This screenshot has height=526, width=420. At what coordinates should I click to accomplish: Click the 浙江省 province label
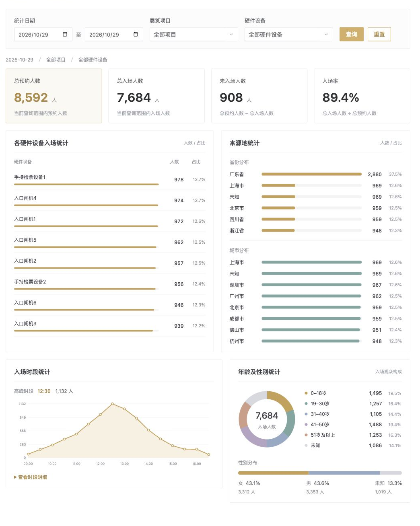click(x=237, y=231)
